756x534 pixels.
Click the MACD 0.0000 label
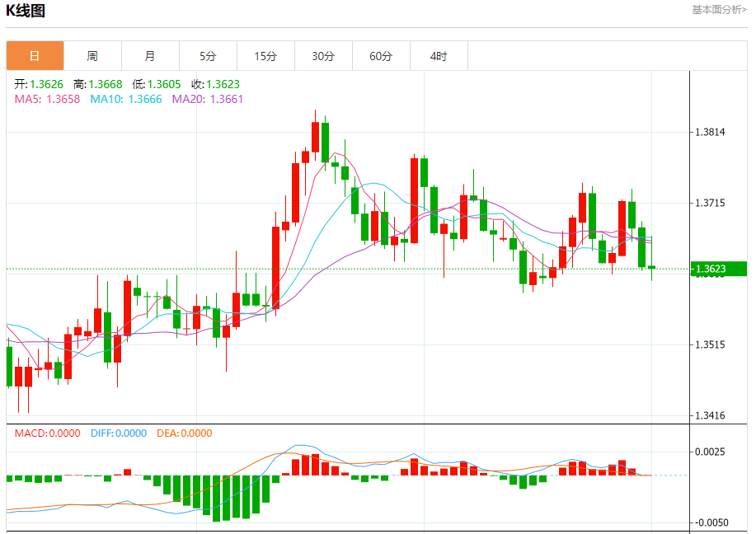tap(47, 433)
